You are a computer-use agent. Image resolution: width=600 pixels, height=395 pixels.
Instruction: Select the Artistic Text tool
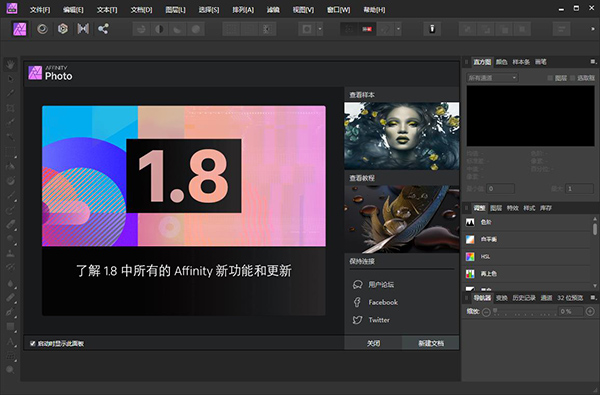tap(10, 341)
